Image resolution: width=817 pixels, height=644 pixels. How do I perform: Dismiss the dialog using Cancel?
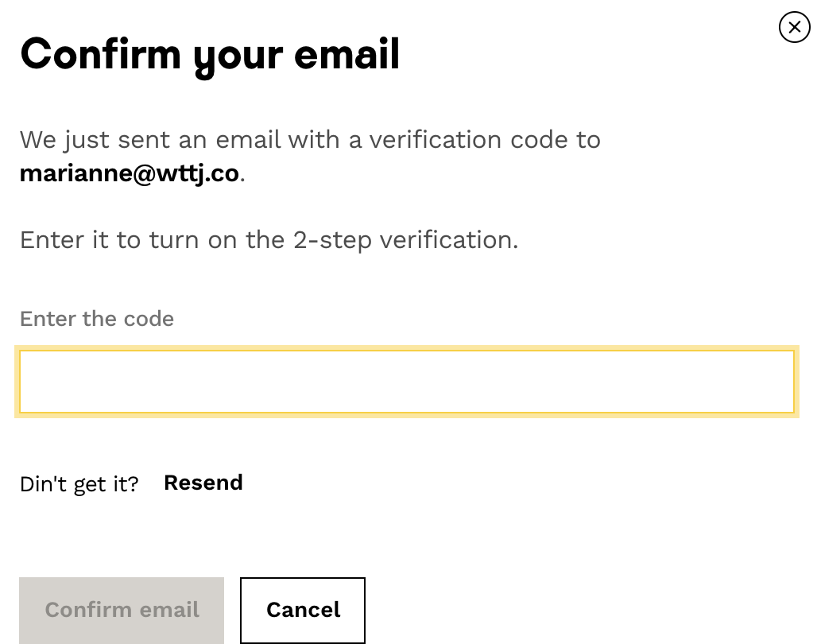click(303, 610)
